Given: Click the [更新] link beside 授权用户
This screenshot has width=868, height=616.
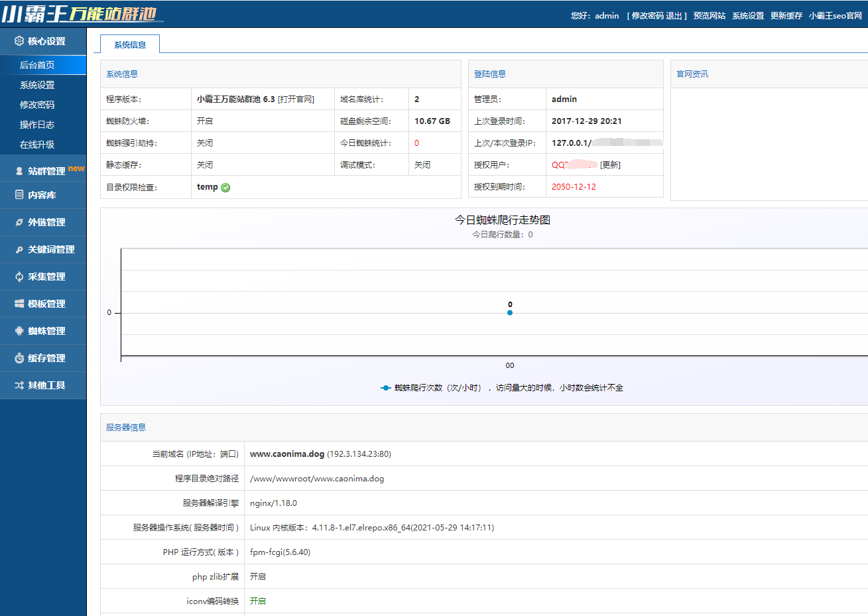Looking at the screenshot, I should point(610,165).
